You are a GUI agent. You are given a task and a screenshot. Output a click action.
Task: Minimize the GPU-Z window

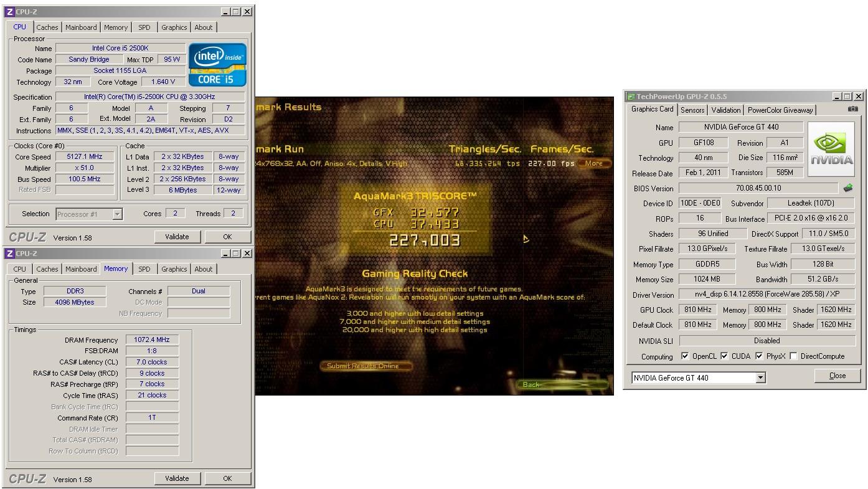(x=837, y=97)
